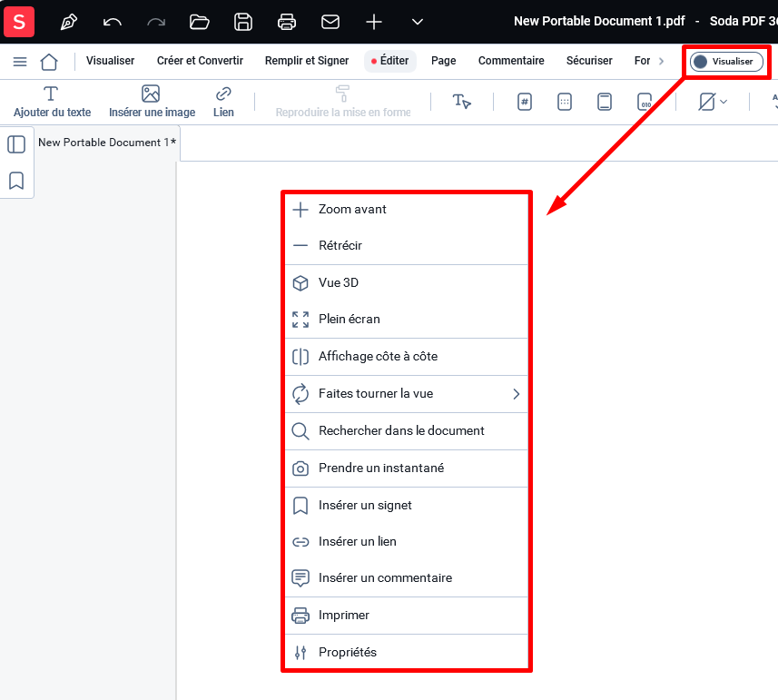Viewport: 778px width, 700px height.
Task: Choose Rétrécir in context menu
Action: click(x=407, y=245)
